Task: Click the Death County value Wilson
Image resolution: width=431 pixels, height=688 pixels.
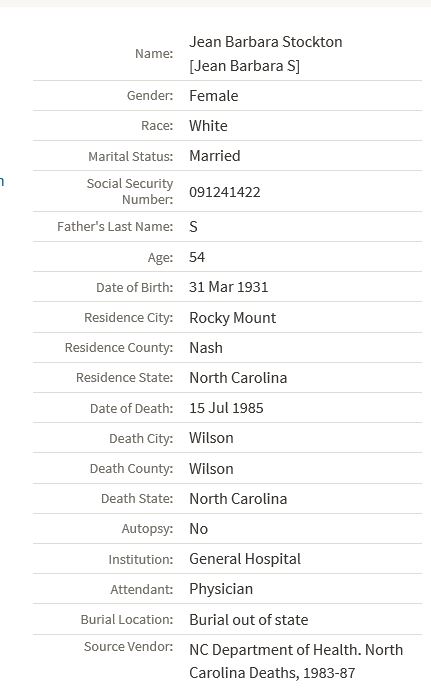Action: [211, 469]
